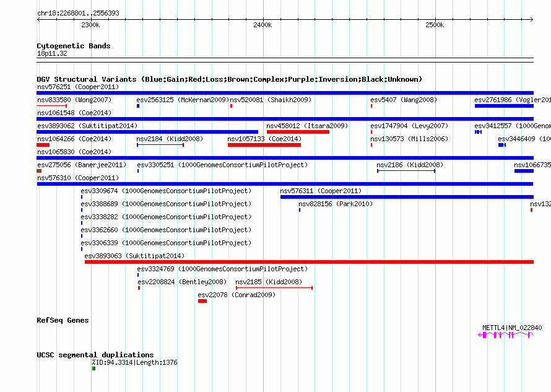This screenshot has height=392, width=551.
Task: Click the red esv3893063 (Suktitipat2014) bar
Action: pos(309,262)
